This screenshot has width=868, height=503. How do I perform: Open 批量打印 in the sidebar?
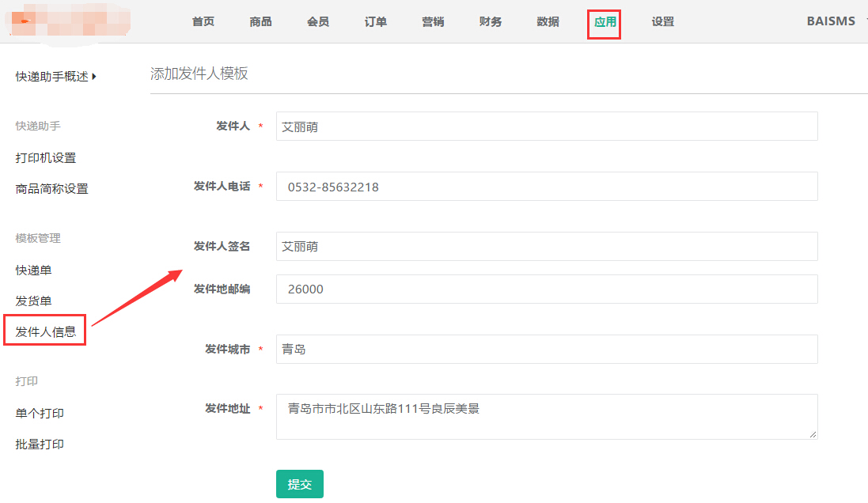click(x=40, y=444)
